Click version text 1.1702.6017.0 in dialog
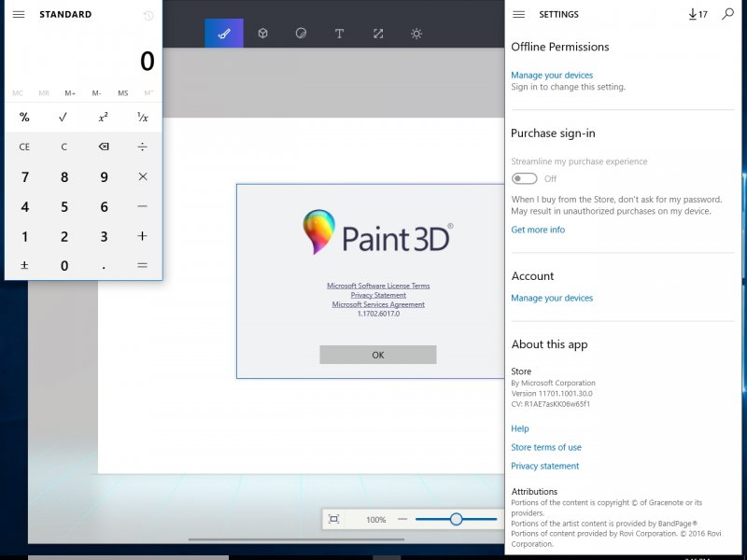The image size is (747, 560). (x=378, y=314)
